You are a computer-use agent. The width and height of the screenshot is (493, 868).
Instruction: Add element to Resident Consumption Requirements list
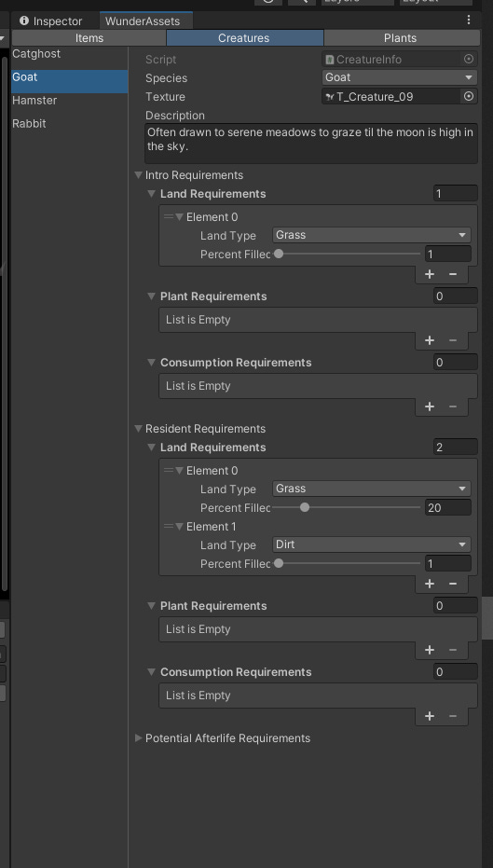tap(430, 716)
